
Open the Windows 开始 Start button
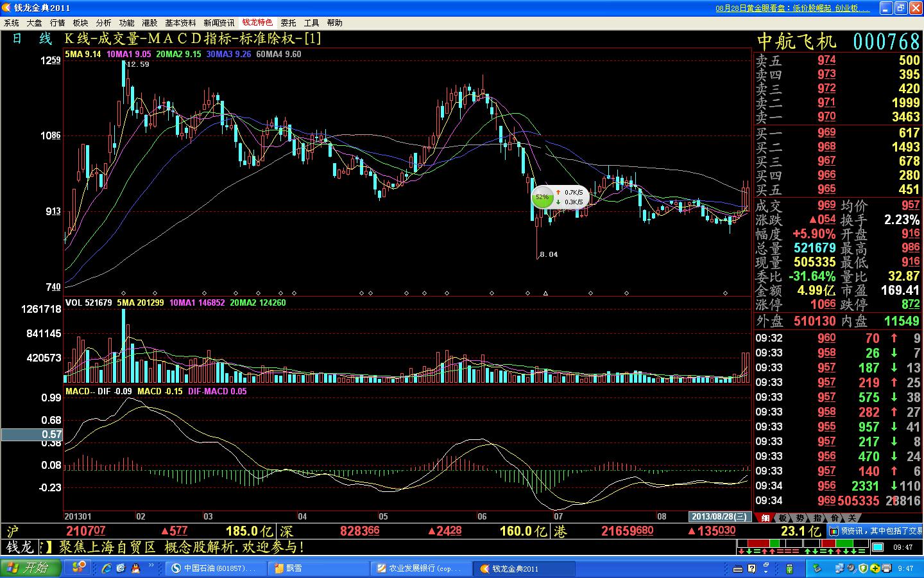tap(31, 568)
